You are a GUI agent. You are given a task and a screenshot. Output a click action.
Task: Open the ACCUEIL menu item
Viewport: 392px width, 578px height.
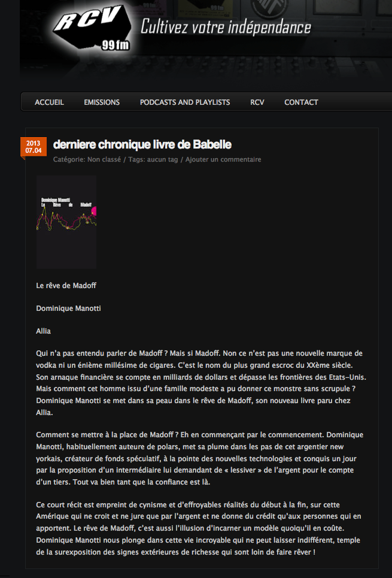coord(49,102)
